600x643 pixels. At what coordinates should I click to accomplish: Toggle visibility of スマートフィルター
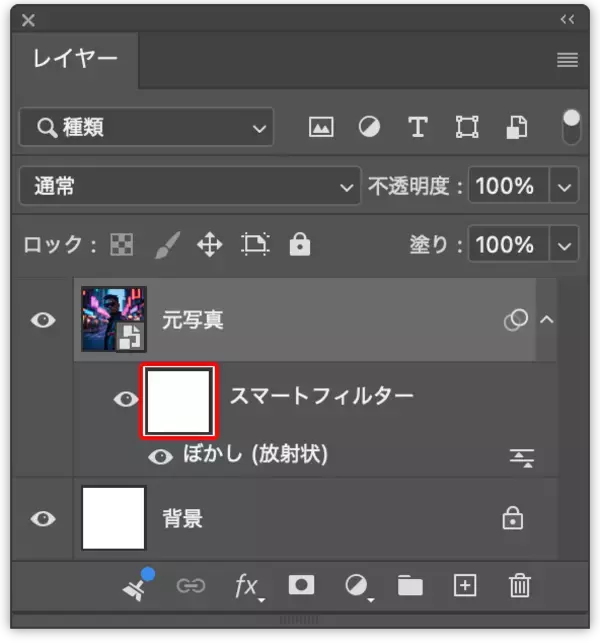coord(126,399)
